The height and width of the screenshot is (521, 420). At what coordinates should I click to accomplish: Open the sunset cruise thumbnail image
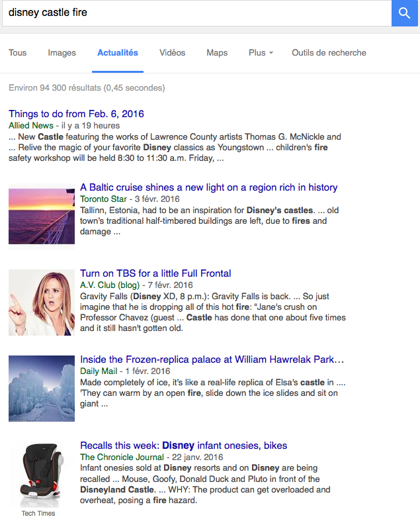click(42, 216)
